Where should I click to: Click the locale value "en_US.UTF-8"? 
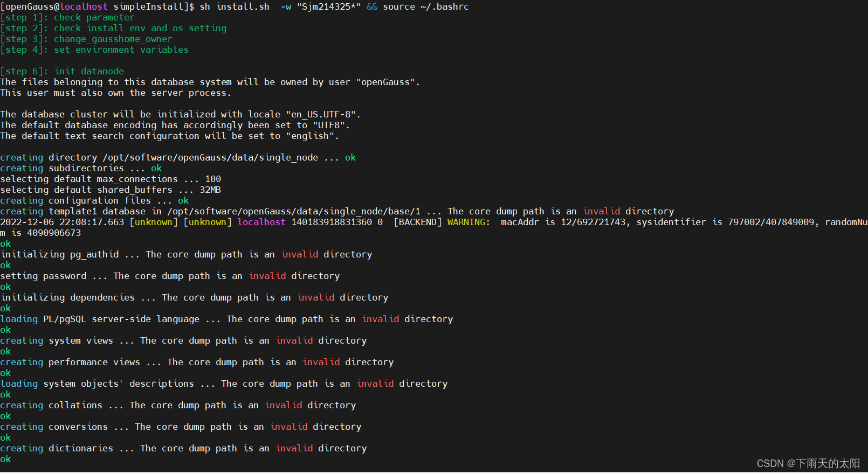(321, 114)
